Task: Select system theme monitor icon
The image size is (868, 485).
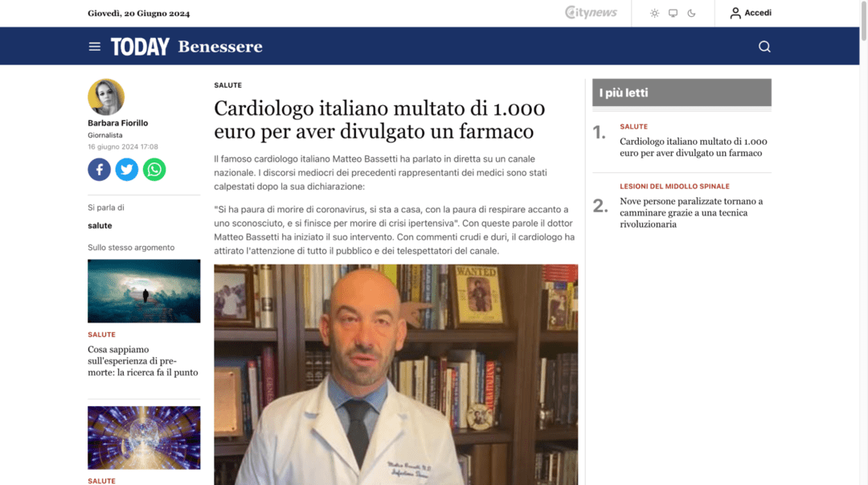Action: point(673,13)
